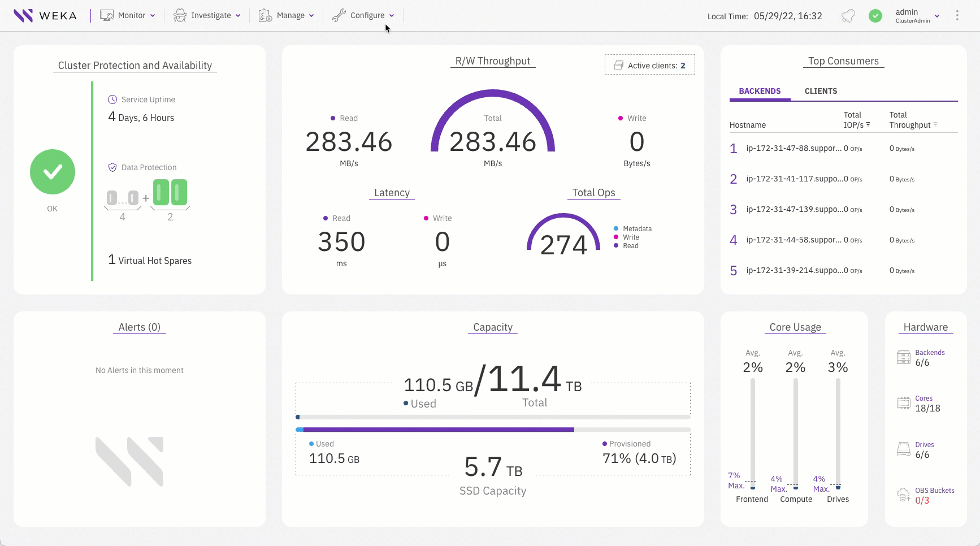Image resolution: width=980 pixels, height=546 pixels.
Task: Click the Cores chip icon showing 18/18
Action: coord(903,402)
